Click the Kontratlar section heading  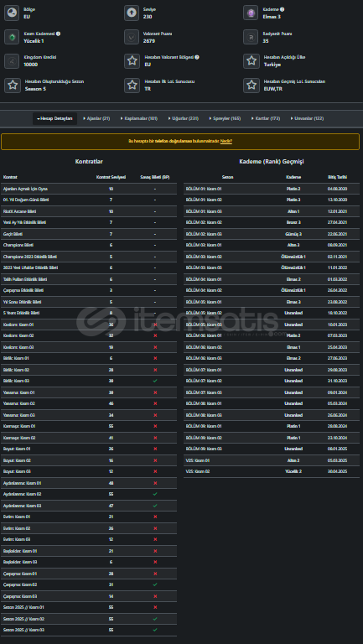89,162
